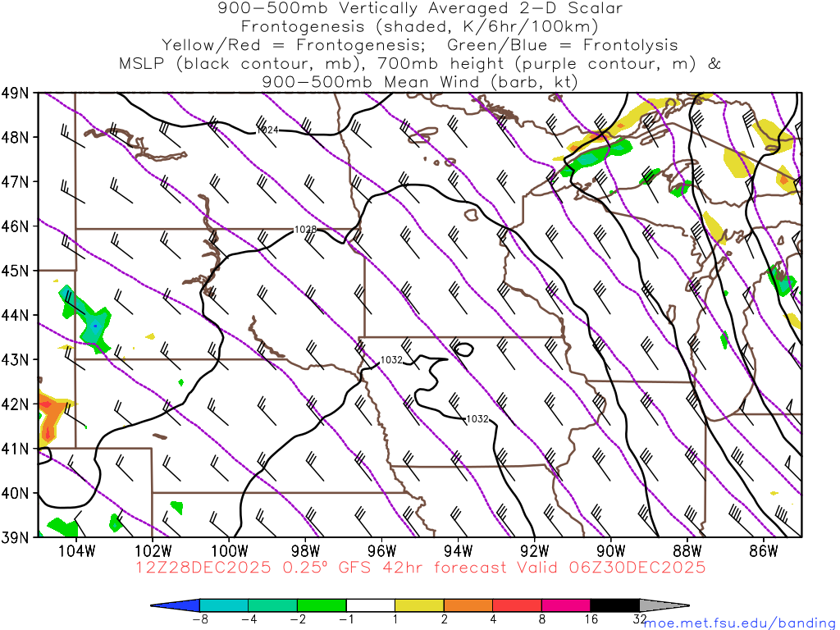The image size is (840, 630).
Task: Select the magenta 8 to 16 colorbar segment
Action: pos(566,605)
